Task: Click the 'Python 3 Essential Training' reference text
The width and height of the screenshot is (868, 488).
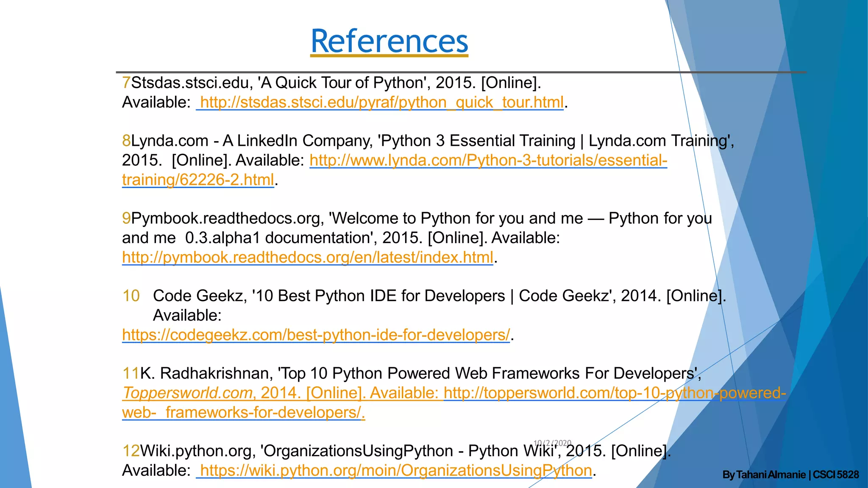Action: [x=476, y=141]
